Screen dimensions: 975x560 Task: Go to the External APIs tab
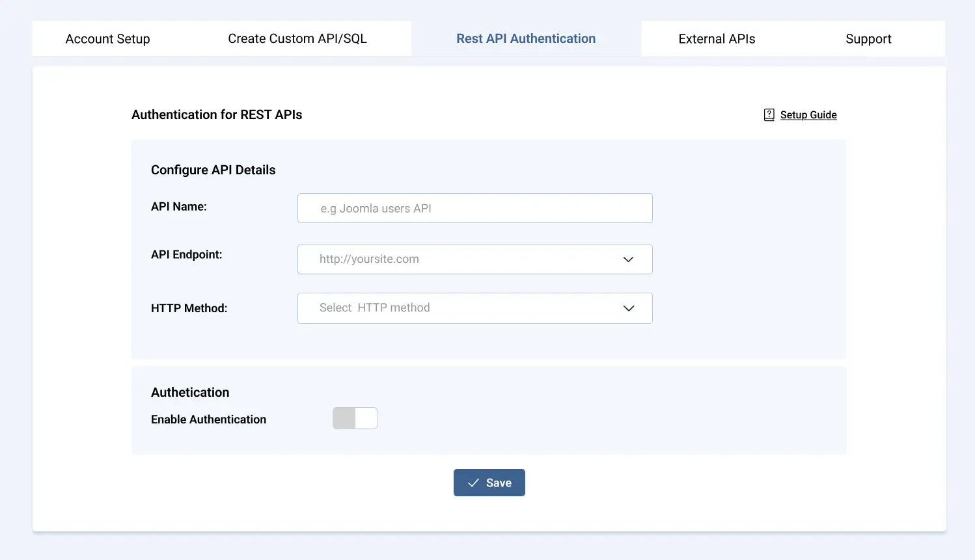pos(717,39)
